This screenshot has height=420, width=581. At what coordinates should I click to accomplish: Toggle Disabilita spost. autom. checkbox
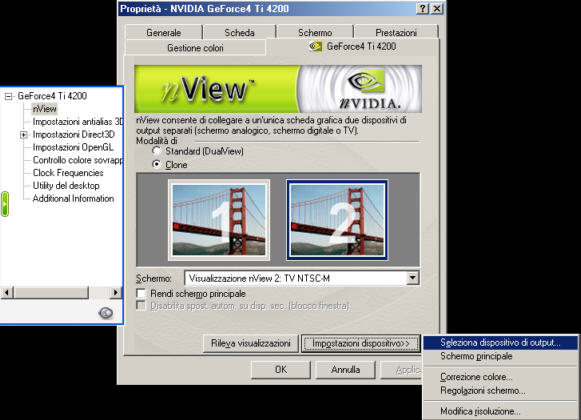(141, 306)
